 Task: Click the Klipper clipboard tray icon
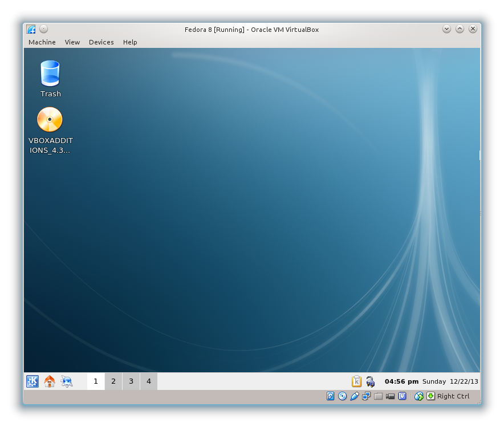pos(357,381)
